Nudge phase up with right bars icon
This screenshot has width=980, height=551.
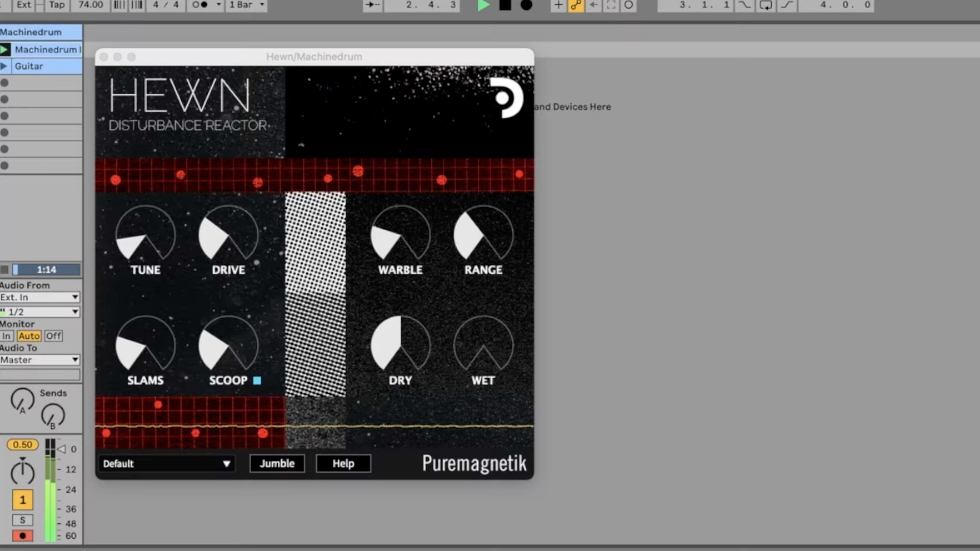[x=137, y=5]
